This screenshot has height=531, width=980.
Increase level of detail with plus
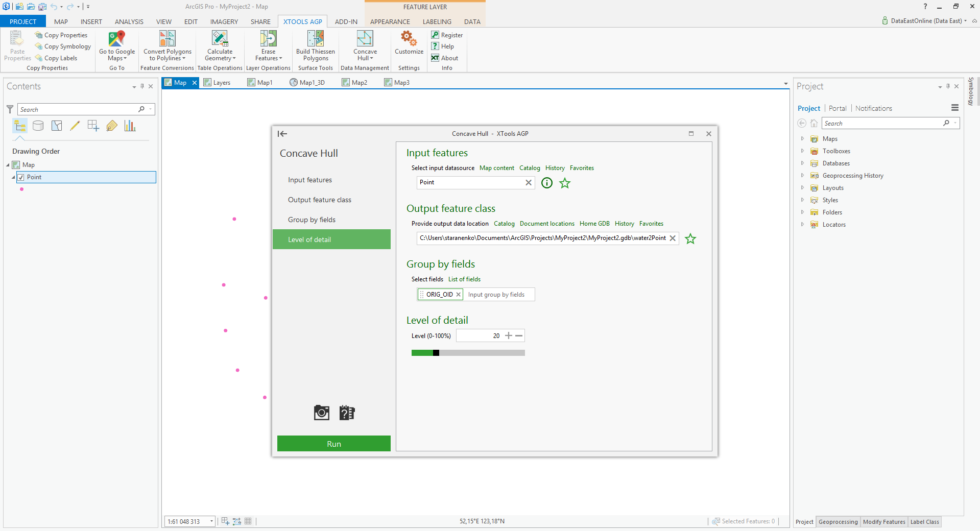click(x=509, y=335)
